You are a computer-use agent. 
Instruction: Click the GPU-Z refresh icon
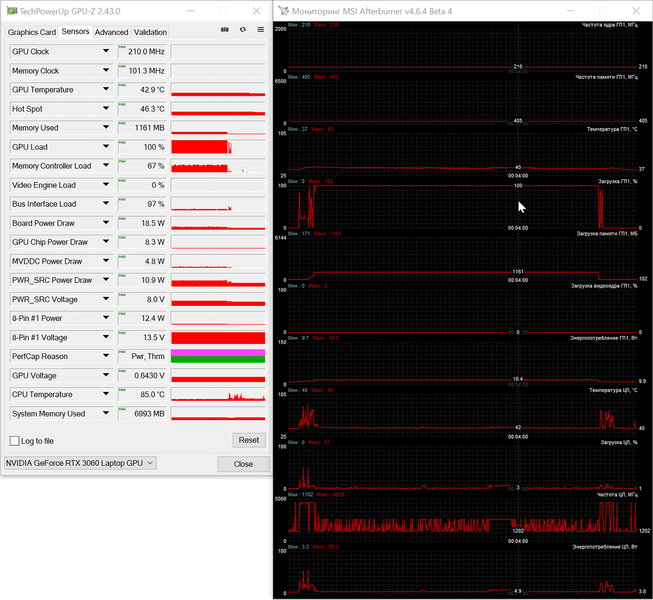243,30
